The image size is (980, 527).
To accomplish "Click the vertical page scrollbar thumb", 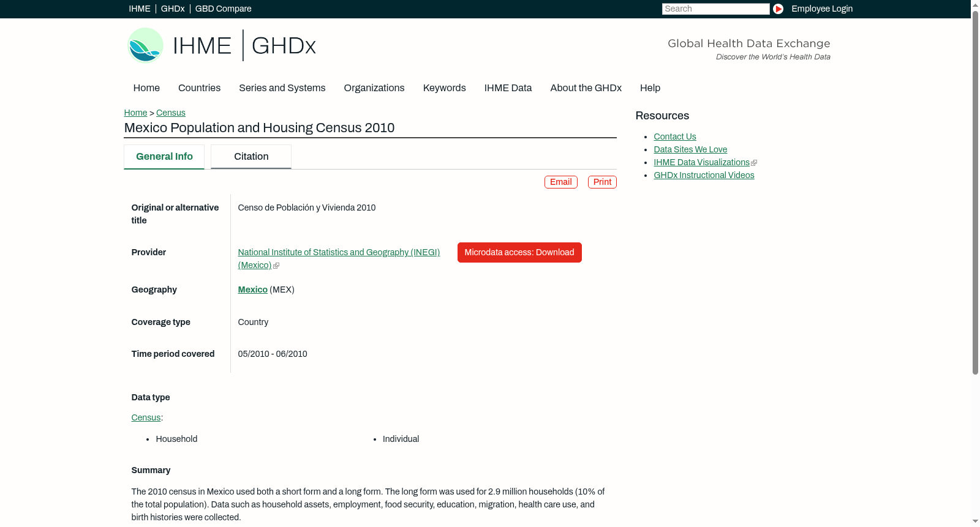I will click(x=975, y=192).
